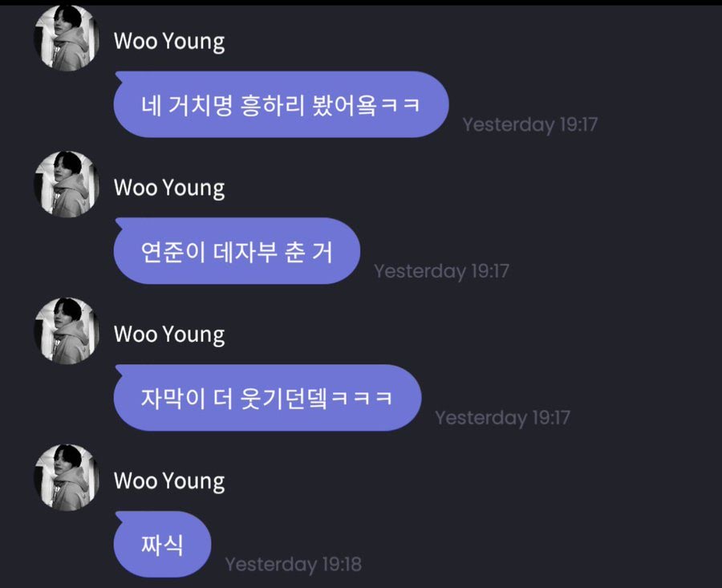The height and width of the screenshot is (588, 722).
Task: Tap Woo Young's avatar on the third message
Action: tap(67, 331)
